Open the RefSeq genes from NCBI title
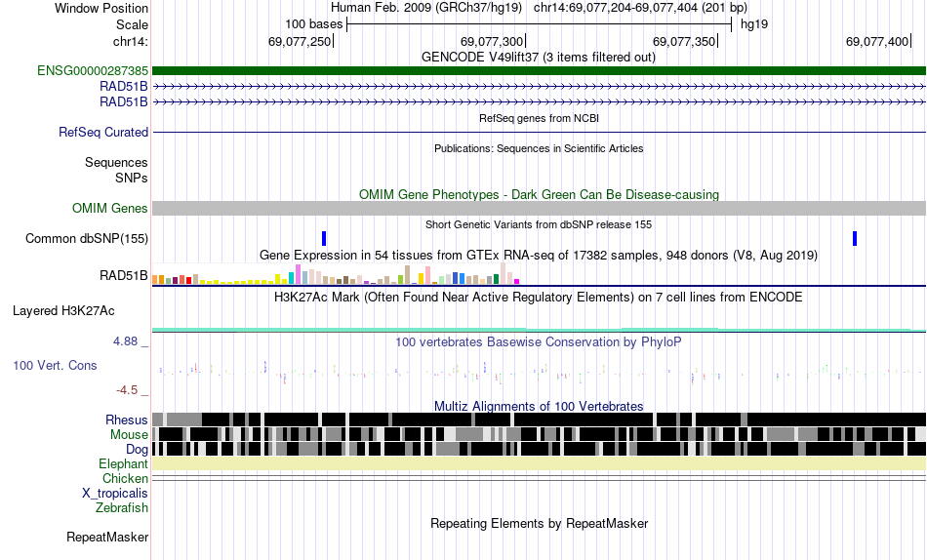The height and width of the screenshot is (560, 927). [x=540, y=118]
